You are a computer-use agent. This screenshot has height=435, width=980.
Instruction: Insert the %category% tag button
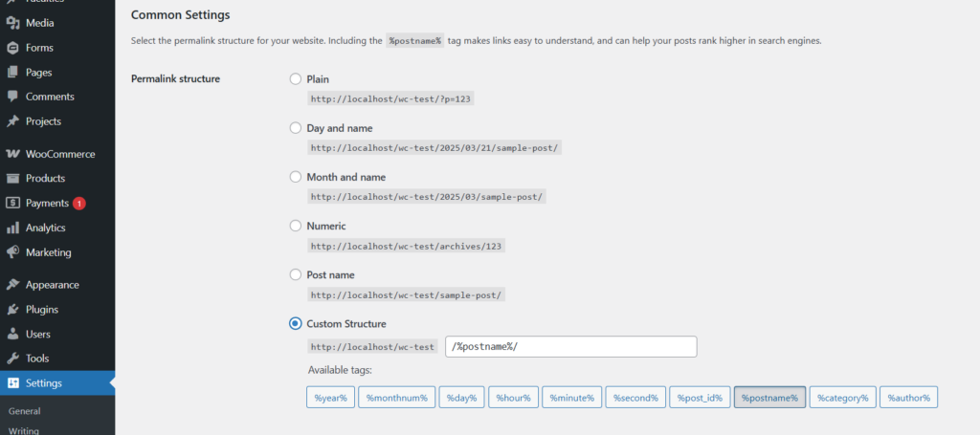coord(842,398)
